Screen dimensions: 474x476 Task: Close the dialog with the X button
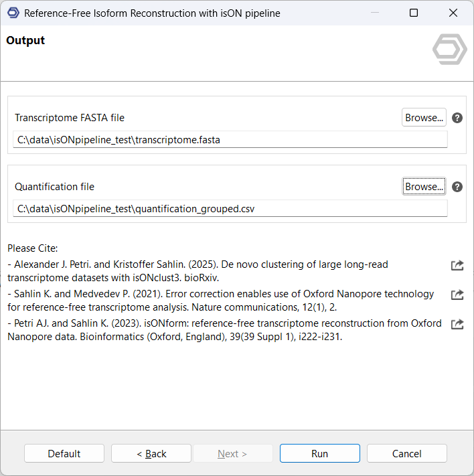point(453,13)
